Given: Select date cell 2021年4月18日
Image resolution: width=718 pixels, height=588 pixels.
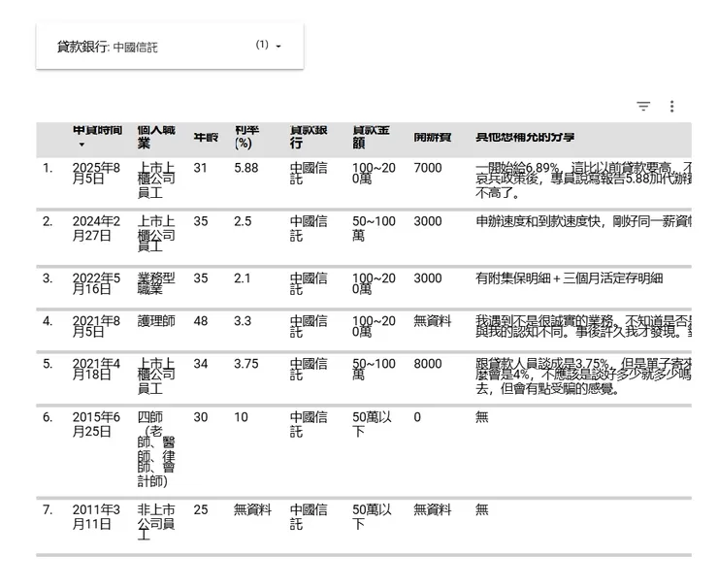Looking at the screenshot, I should coord(96,369).
